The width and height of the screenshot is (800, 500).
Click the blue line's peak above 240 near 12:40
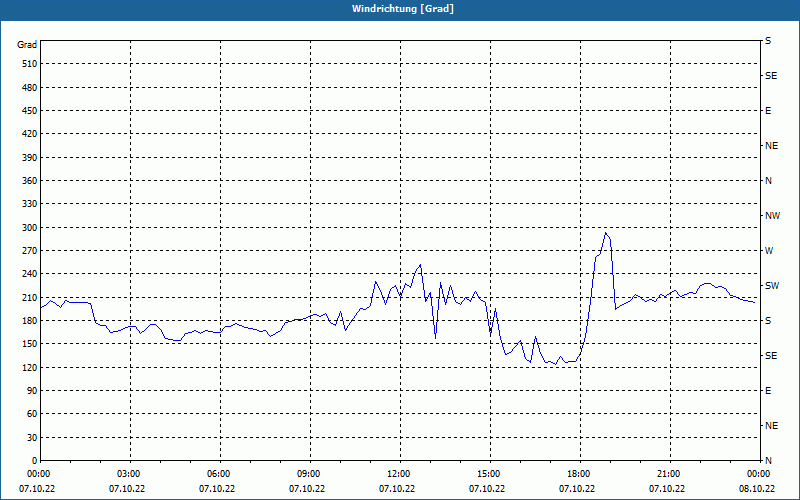tap(420, 265)
